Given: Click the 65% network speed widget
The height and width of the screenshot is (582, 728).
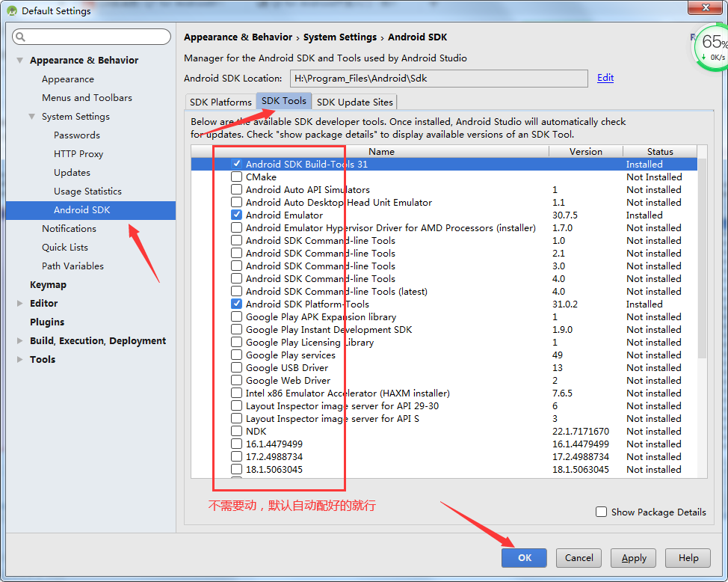Looking at the screenshot, I should pyautogui.click(x=712, y=48).
